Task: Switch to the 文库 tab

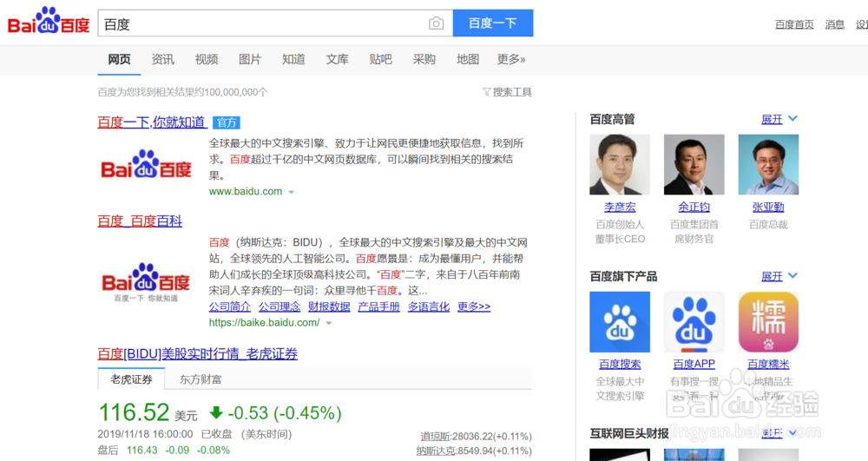Action: [x=337, y=59]
